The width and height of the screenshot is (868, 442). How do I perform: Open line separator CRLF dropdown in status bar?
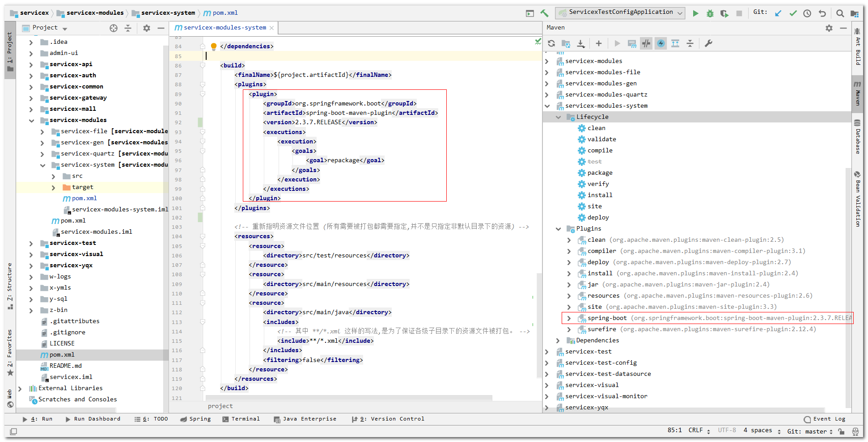pos(699,430)
